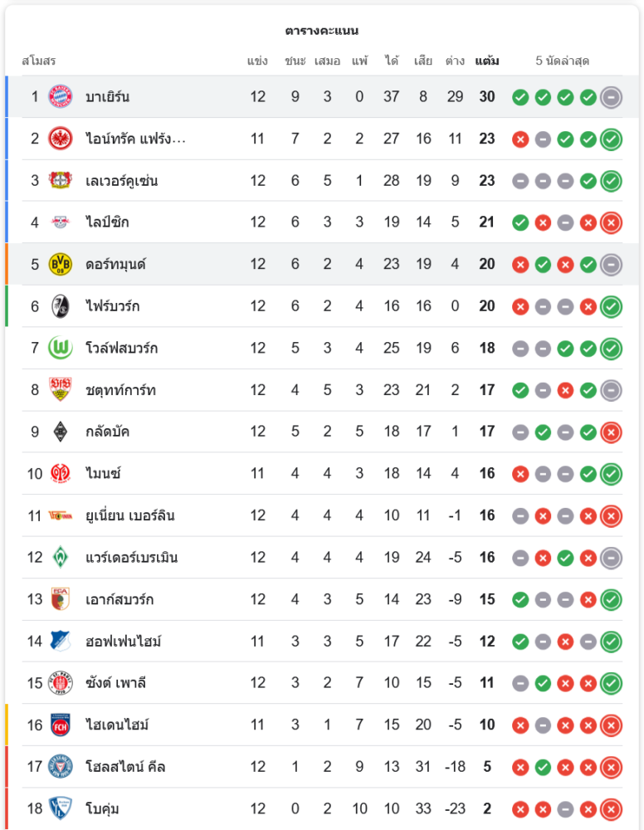Click the Wolfsburg green W logo

(x=61, y=348)
